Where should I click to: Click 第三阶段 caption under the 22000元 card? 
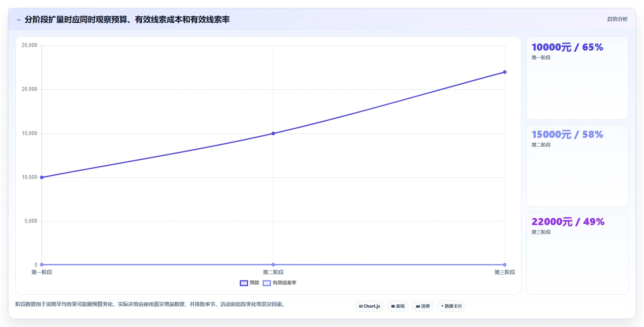click(x=541, y=232)
